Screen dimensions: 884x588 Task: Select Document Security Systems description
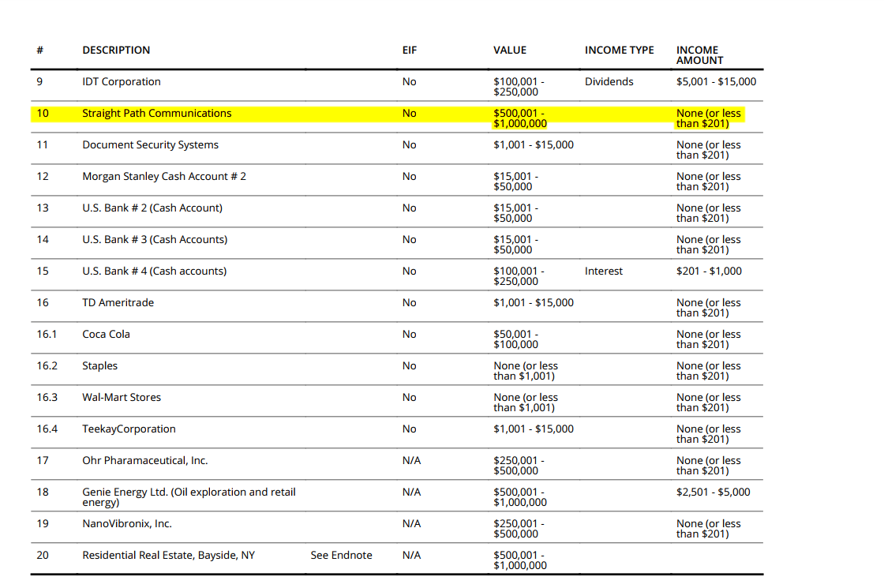pyautogui.click(x=151, y=145)
